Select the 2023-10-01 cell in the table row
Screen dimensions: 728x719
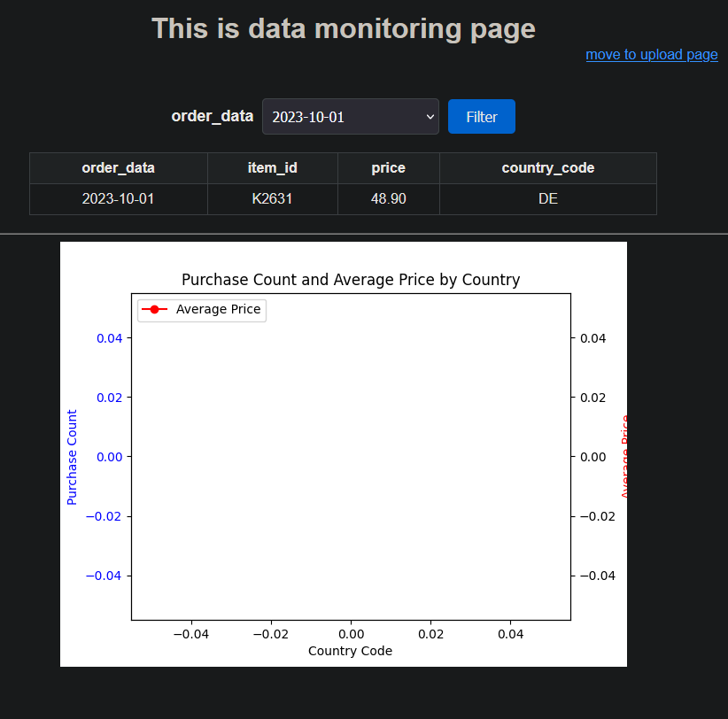pos(118,198)
